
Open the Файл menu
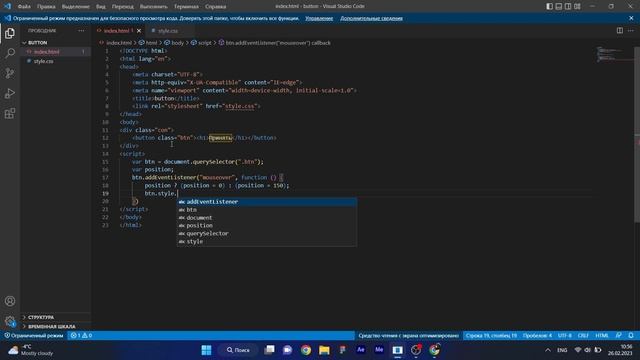[24, 7]
